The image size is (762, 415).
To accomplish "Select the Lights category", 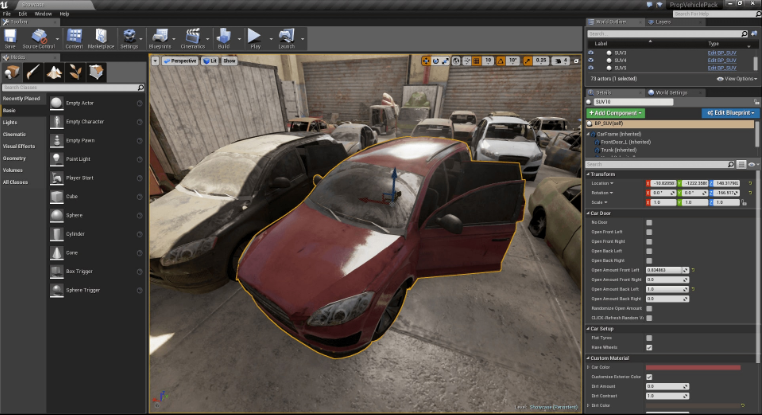I will 10,122.
